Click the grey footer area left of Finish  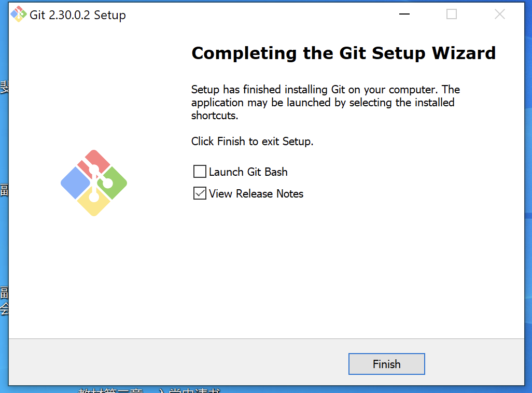176,362
